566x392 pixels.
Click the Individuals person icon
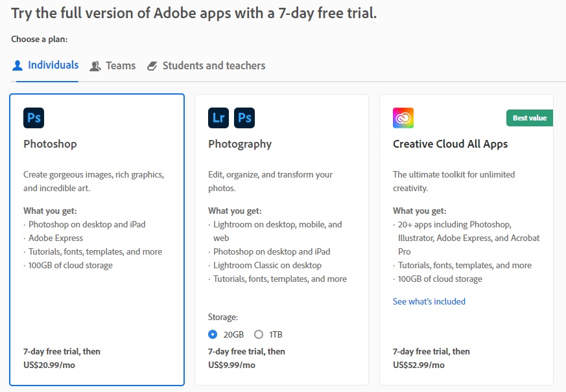tap(18, 65)
